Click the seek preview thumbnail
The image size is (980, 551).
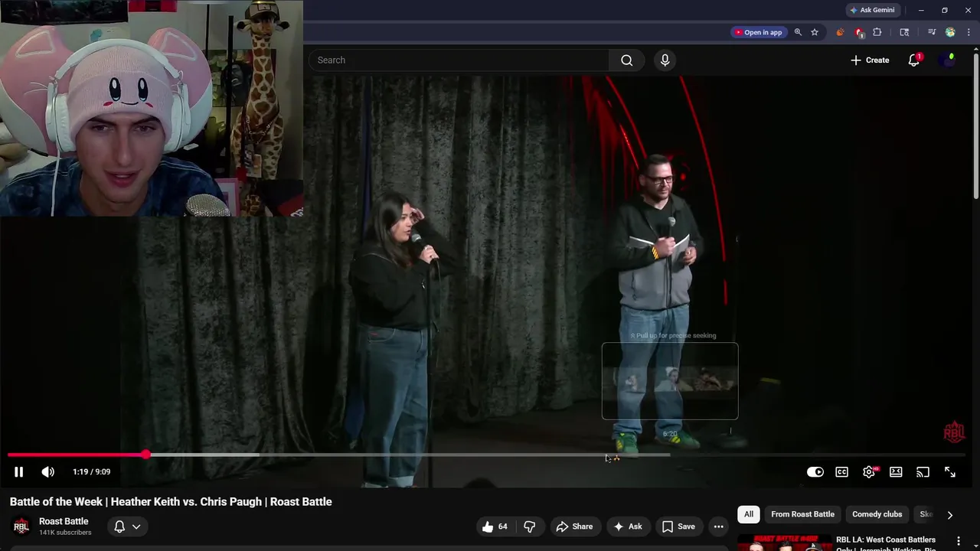point(670,381)
